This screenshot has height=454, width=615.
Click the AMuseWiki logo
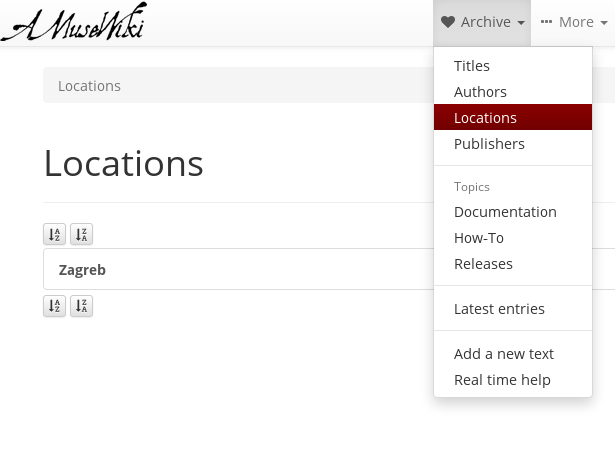75,22
